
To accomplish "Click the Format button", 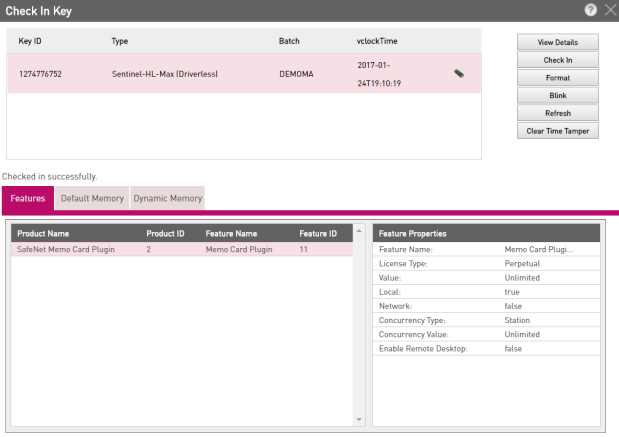I will (557, 78).
